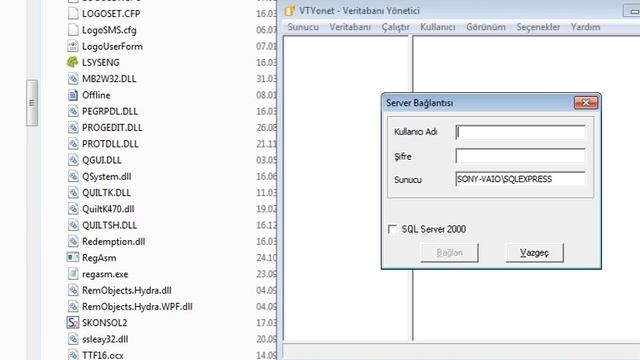Click the VTYonet title bar app icon
The height and width of the screenshot is (360, 640).
pos(290,11)
